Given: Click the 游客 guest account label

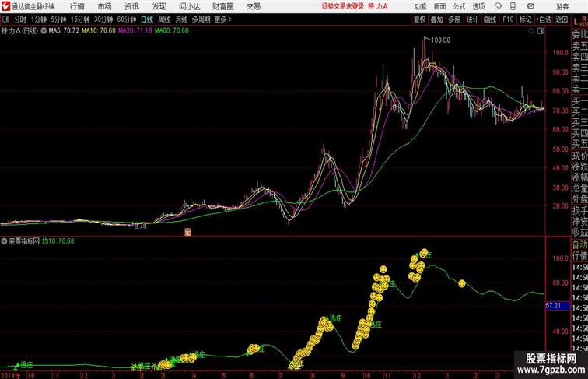Looking at the screenshot, I should tap(562, 6).
